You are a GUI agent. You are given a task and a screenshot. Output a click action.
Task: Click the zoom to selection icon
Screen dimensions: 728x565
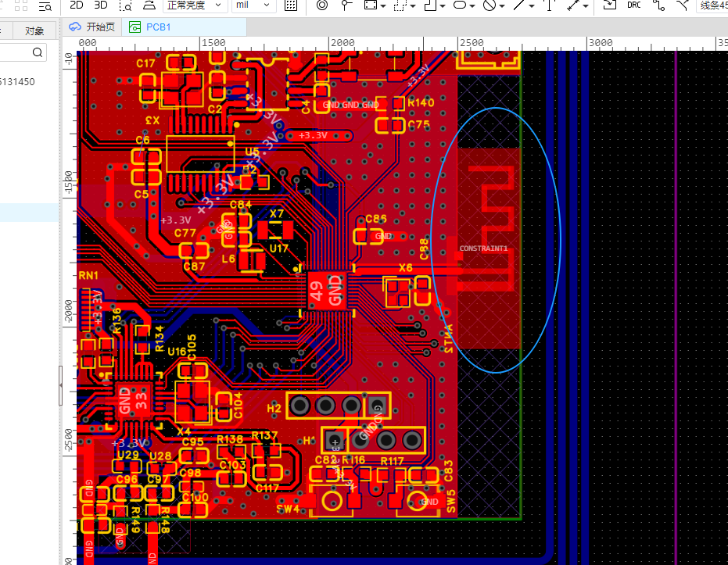click(124, 6)
